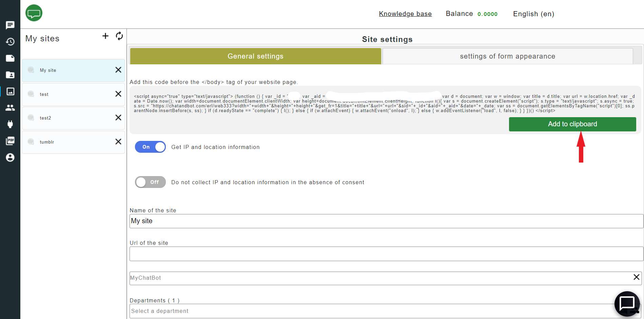Open the Knowledge base link

click(405, 14)
